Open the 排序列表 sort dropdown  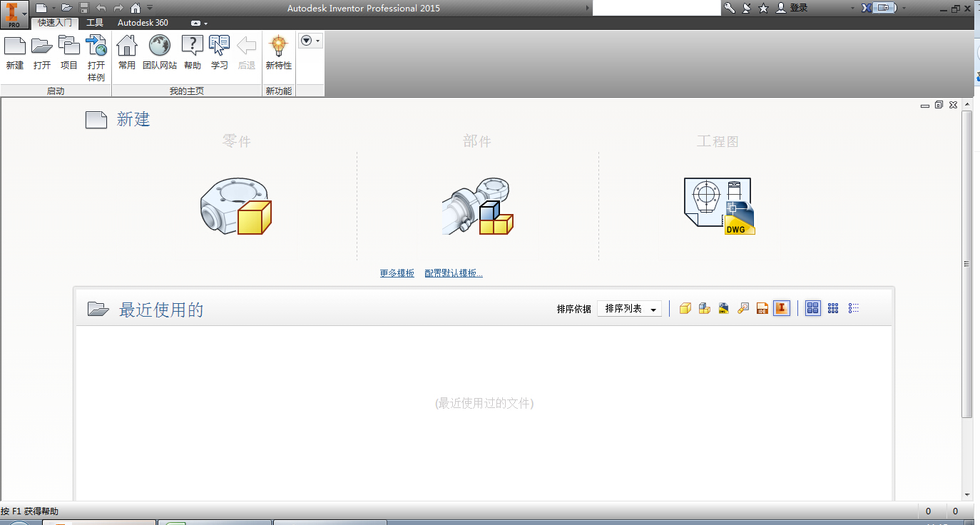[629, 309]
